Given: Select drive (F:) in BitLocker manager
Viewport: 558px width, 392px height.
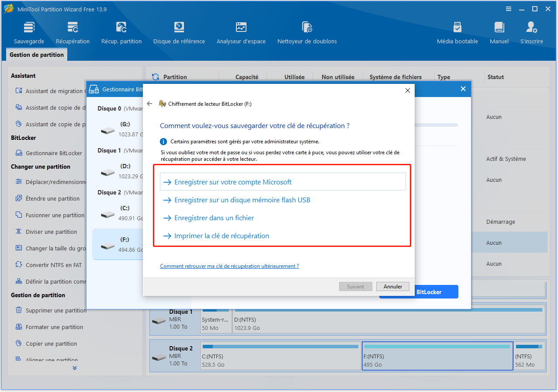Looking at the screenshot, I should (x=118, y=244).
